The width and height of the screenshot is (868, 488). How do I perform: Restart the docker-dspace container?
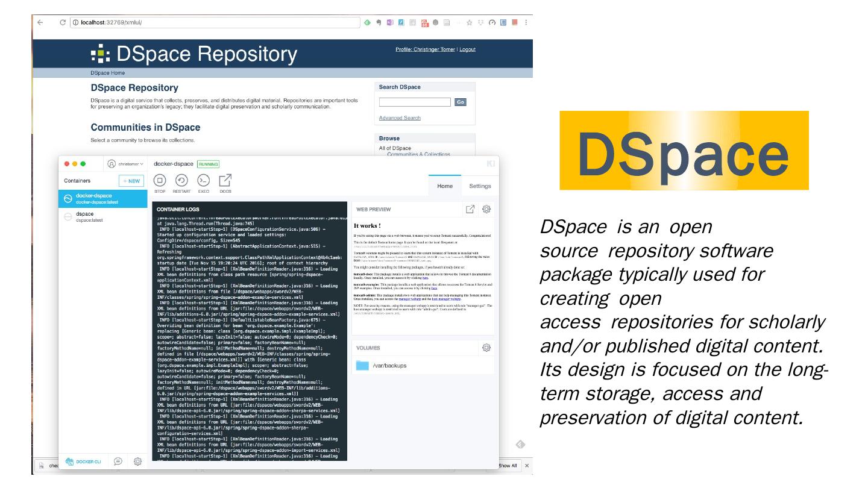pos(181,181)
